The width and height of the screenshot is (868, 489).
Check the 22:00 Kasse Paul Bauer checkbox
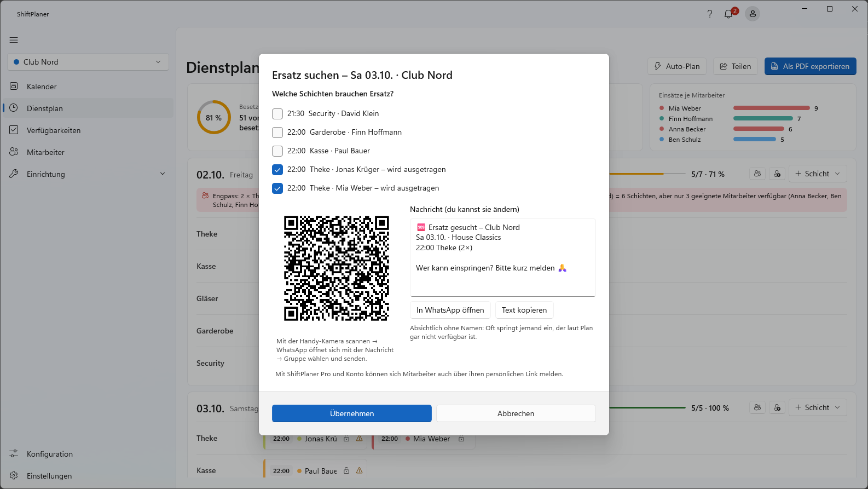277,151
